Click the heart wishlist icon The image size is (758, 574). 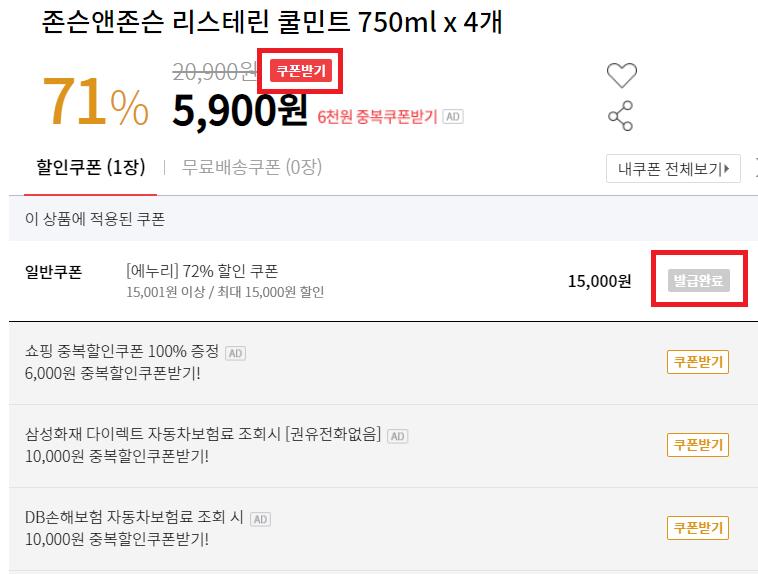pyautogui.click(x=621, y=75)
